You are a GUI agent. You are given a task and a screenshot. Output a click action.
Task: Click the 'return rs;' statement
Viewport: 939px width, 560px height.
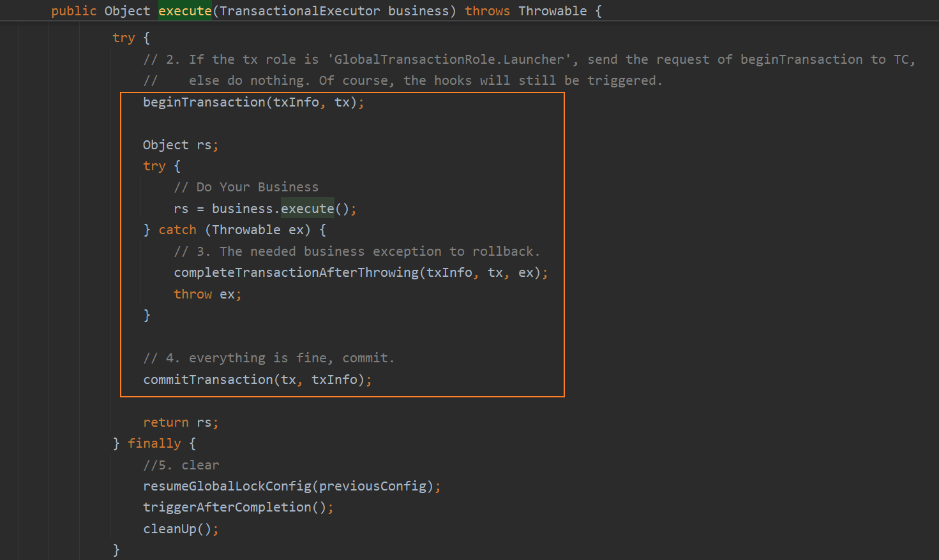[x=181, y=422]
